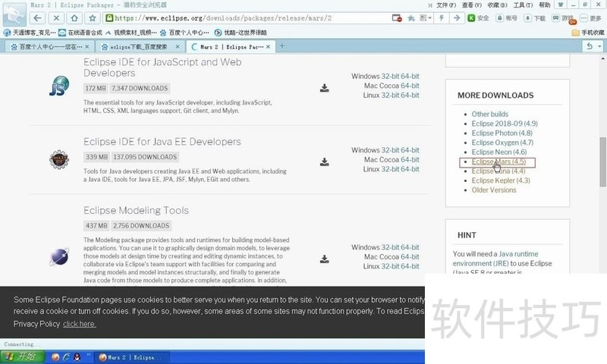Image resolution: width=607 pixels, height=364 pixels.
Task: Open a new tab with plus button
Action: pyautogui.click(x=282, y=46)
